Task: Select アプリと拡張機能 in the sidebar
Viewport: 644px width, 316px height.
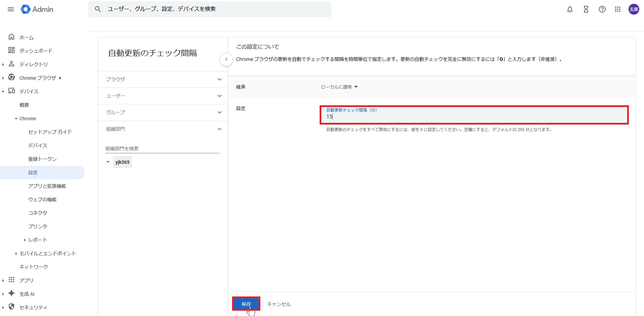Action: [47, 186]
